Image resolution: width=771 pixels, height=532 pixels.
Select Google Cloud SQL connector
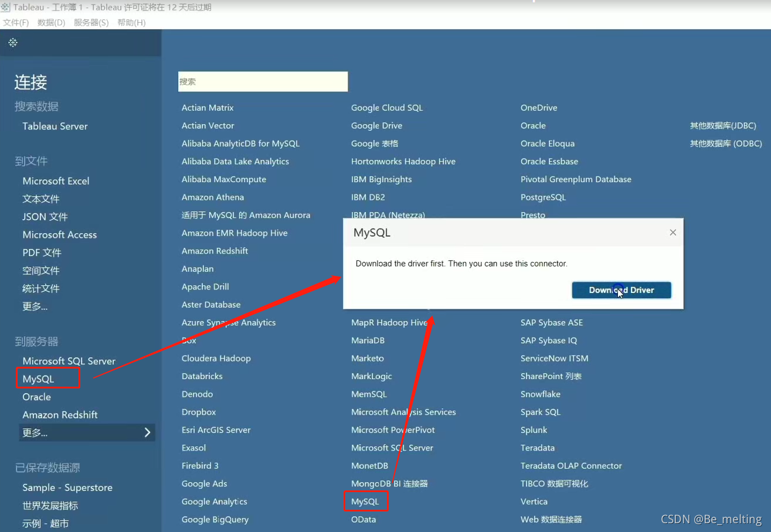[x=387, y=108]
